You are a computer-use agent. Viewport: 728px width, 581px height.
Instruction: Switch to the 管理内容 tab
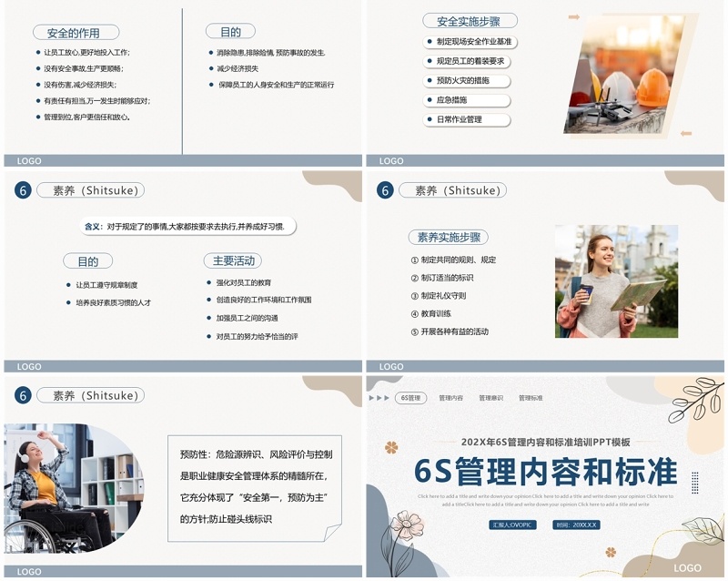tap(450, 398)
